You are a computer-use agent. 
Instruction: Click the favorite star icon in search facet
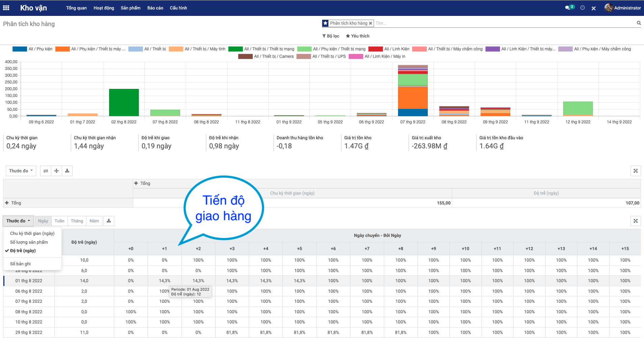point(325,23)
